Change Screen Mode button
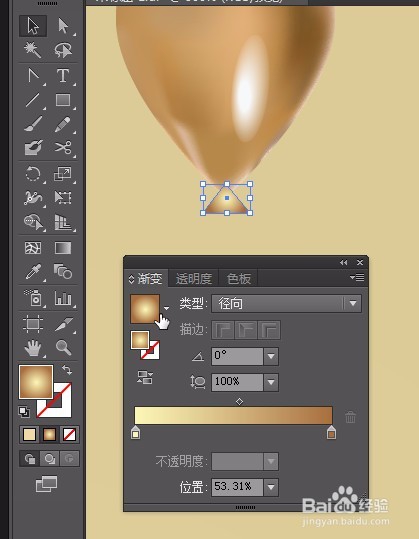 tap(46, 484)
